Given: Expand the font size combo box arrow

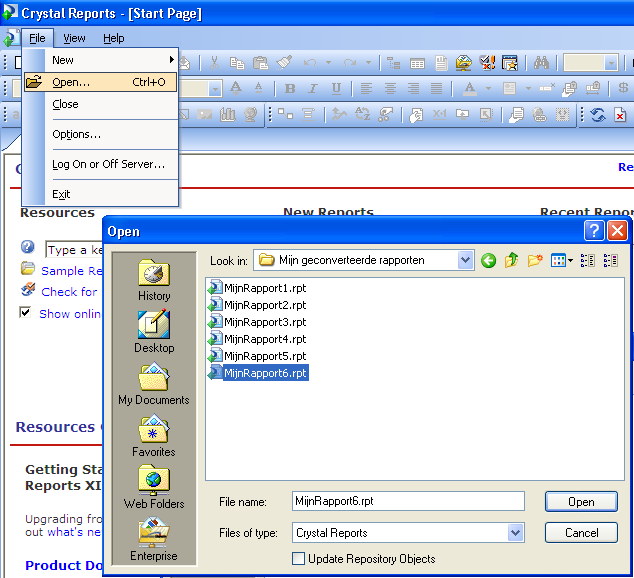Looking at the screenshot, I should tap(216, 89).
